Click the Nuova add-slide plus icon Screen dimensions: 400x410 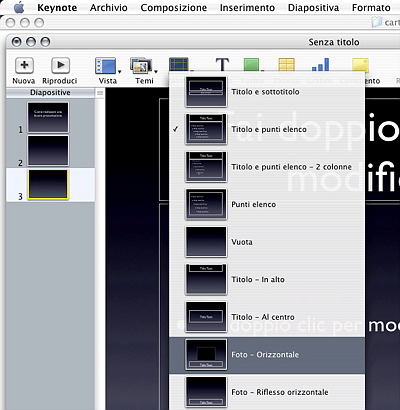click(24, 65)
